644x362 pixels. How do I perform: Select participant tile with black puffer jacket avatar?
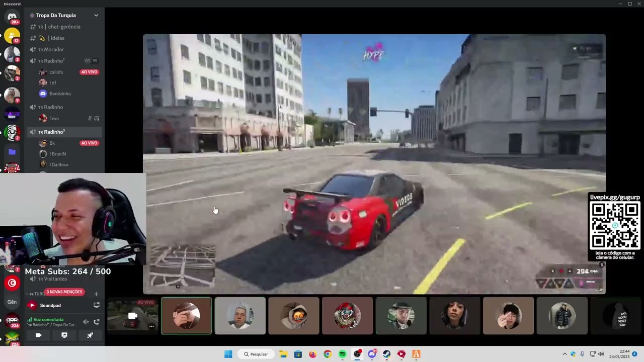[562, 316]
